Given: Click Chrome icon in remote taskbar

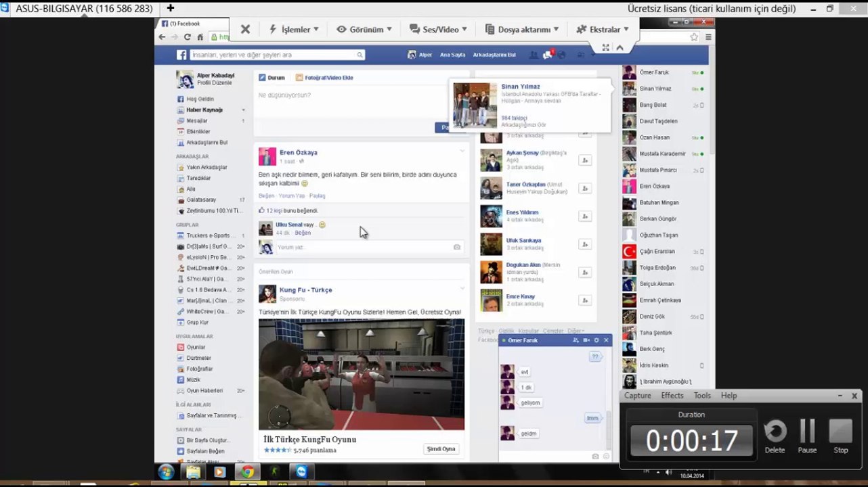Looking at the screenshot, I should click(x=246, y=471).
